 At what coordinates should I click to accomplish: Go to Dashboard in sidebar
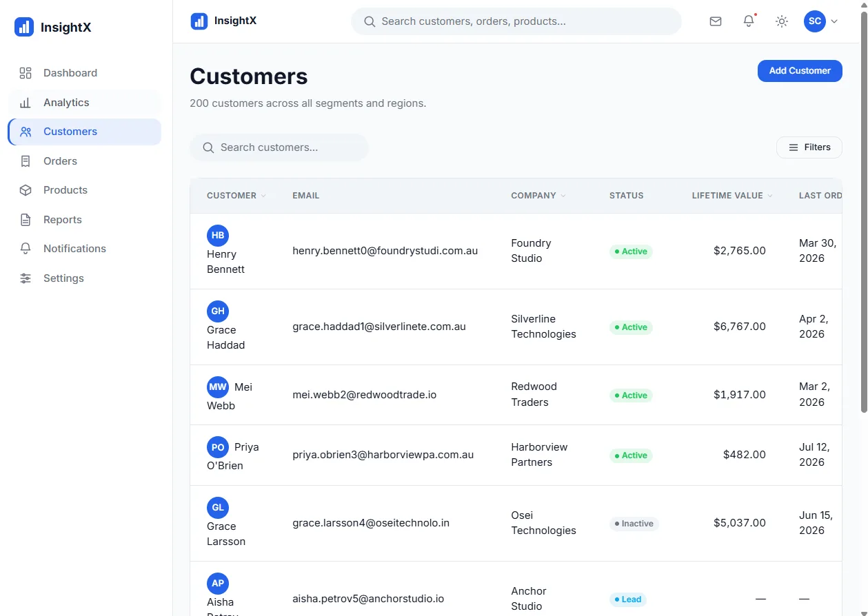[x=85, y=73]
